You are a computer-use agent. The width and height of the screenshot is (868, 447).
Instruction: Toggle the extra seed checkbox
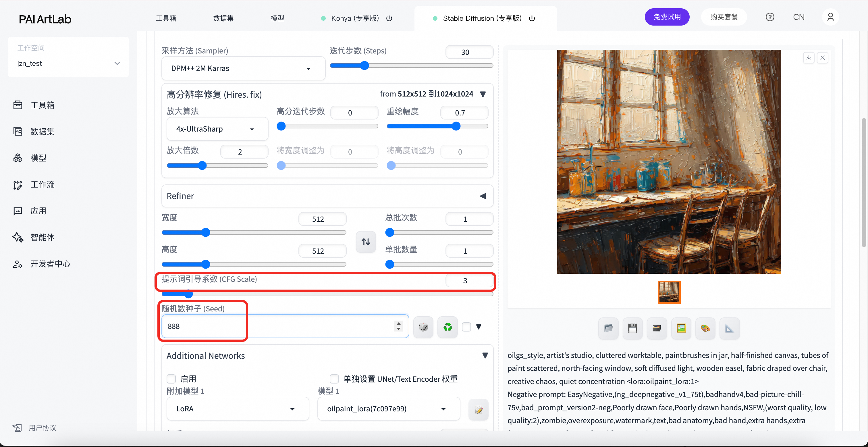point(466,327)
